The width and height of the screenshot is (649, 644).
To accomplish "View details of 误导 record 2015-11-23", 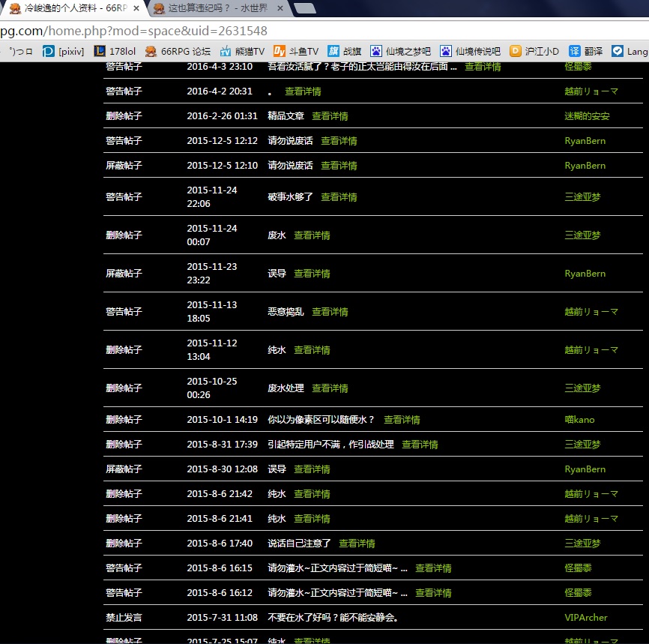I will (x=312, y=274).
